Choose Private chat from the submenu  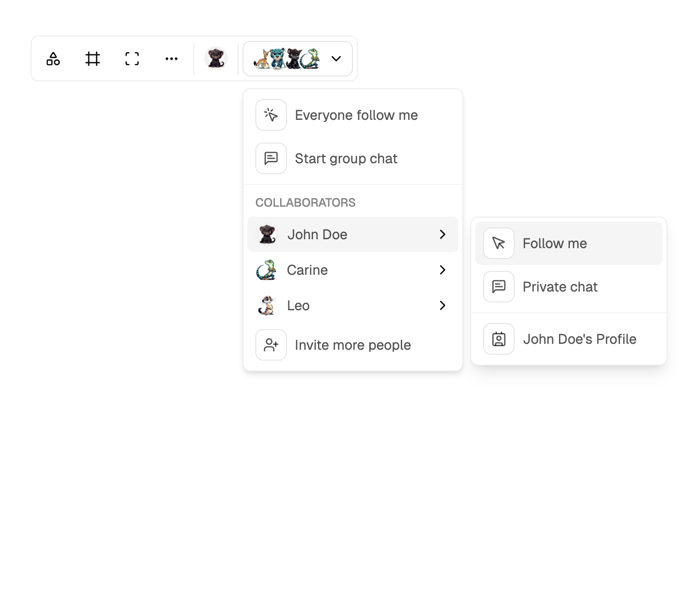click(560, 287)
